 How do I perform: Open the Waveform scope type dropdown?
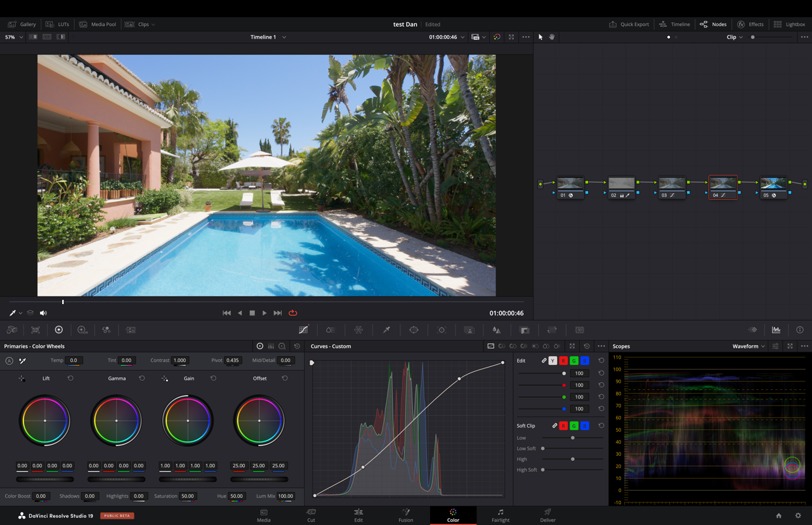(x=749, y=347)
